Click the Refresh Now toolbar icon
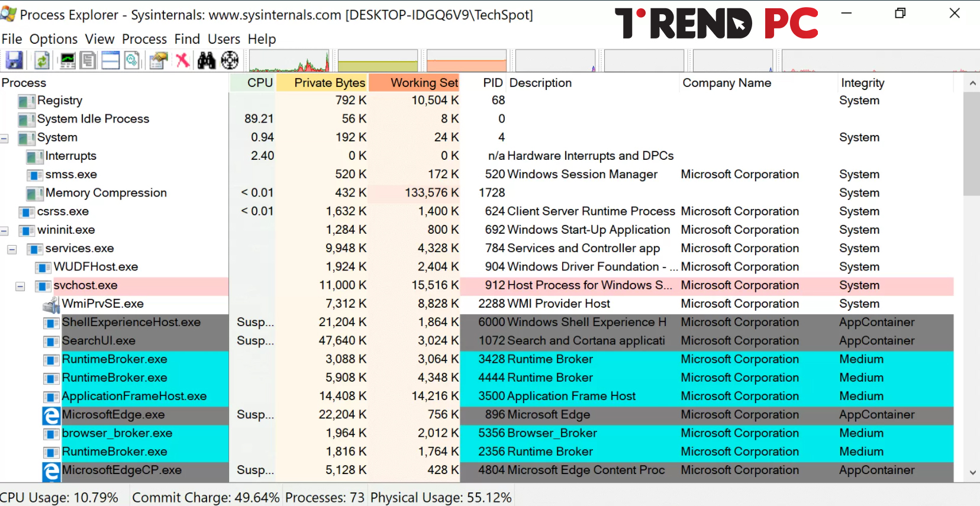 click(41, 60)
